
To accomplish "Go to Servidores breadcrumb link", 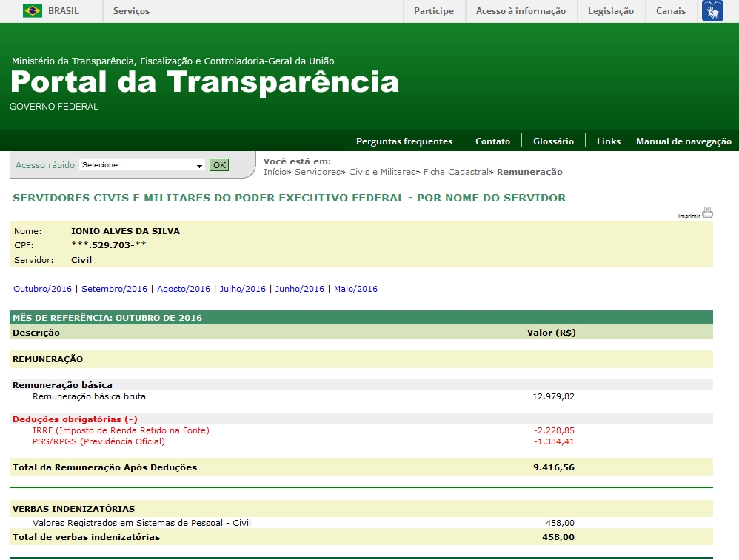I will (x=317, y=172).
